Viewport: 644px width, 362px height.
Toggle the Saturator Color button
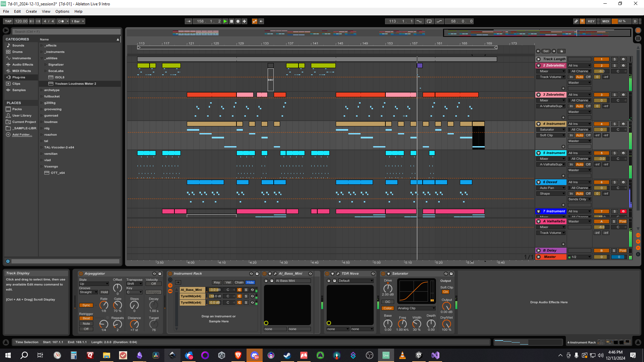[388, 308]
